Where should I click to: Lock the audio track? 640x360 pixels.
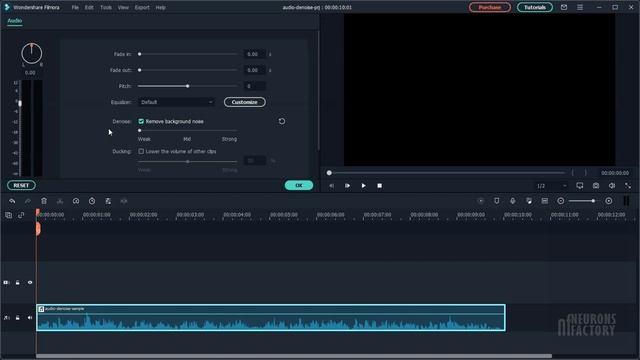(x=18, y=318)
